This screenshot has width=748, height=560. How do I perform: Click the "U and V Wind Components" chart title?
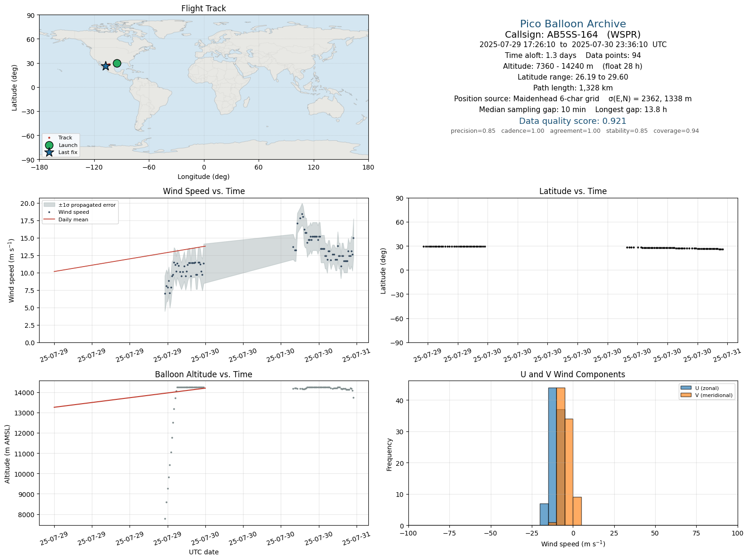[573, 374]
